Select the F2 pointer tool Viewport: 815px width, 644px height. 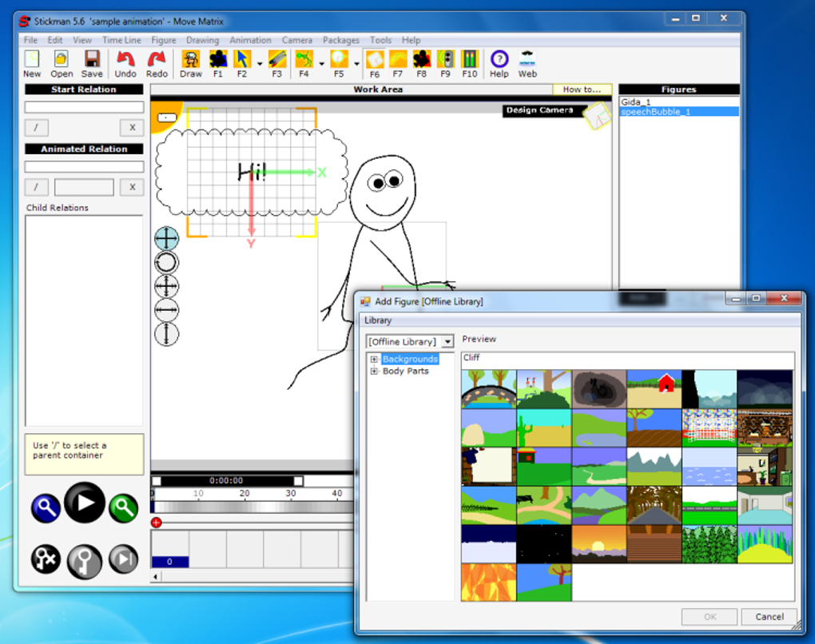coord(242,64)
